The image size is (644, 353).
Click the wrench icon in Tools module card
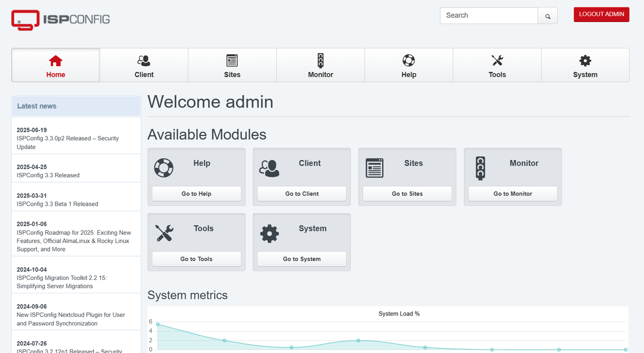164,233
